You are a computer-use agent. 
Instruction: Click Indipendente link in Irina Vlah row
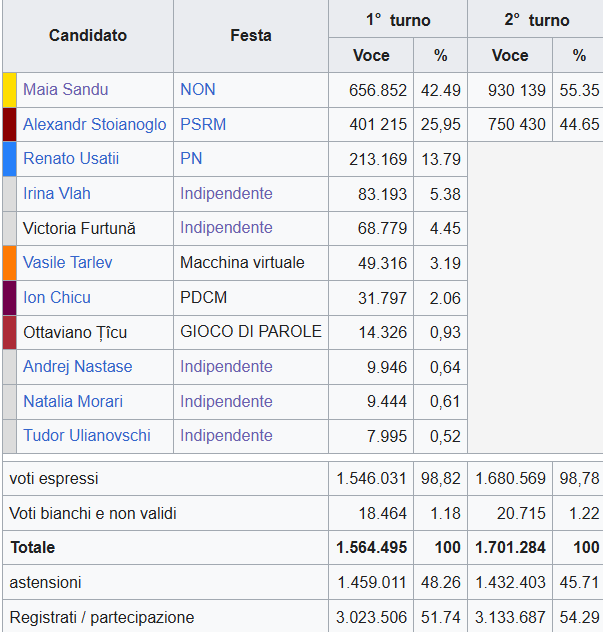[x=226, y=194]
